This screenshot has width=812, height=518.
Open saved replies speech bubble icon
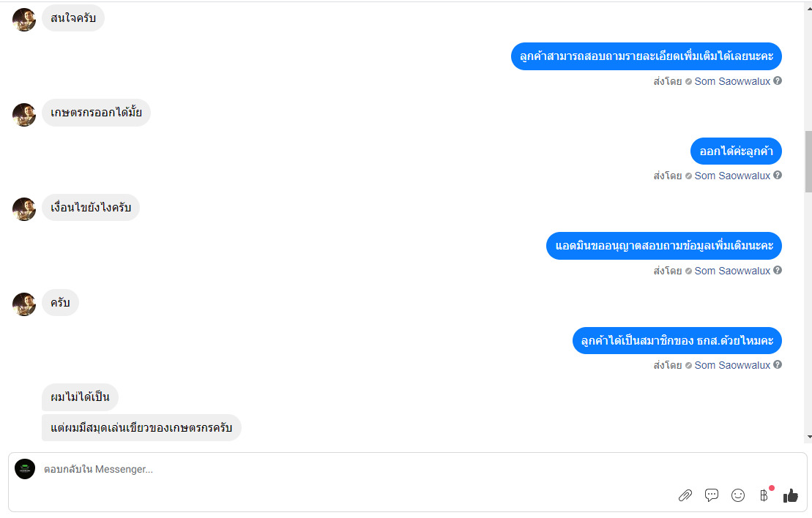point(712,495)
